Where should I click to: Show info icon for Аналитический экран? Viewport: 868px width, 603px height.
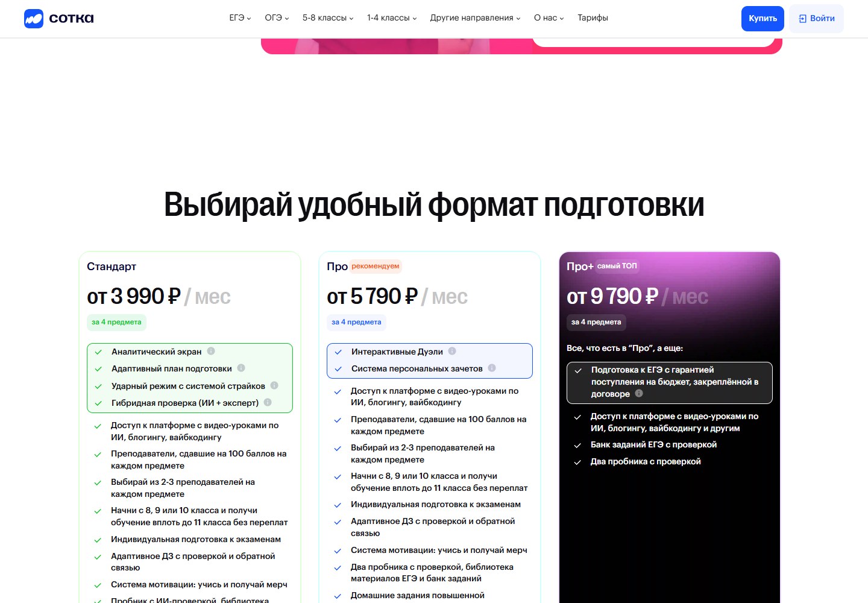click(211, 351)
